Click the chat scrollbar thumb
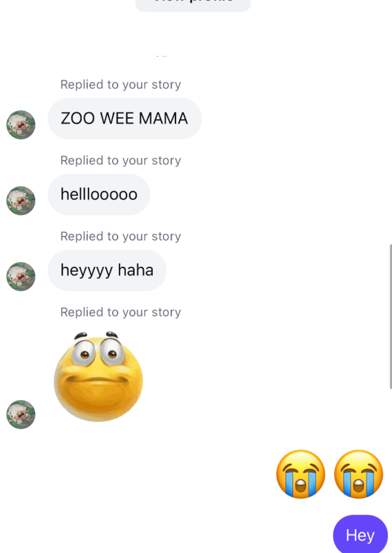392x553 pixels. pos(390,317)
